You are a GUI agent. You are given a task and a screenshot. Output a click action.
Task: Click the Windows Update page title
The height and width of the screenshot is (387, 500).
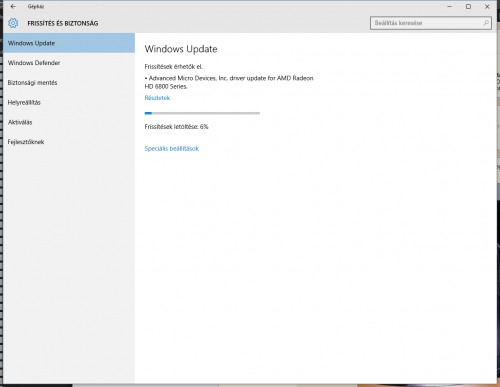[181, 49]
